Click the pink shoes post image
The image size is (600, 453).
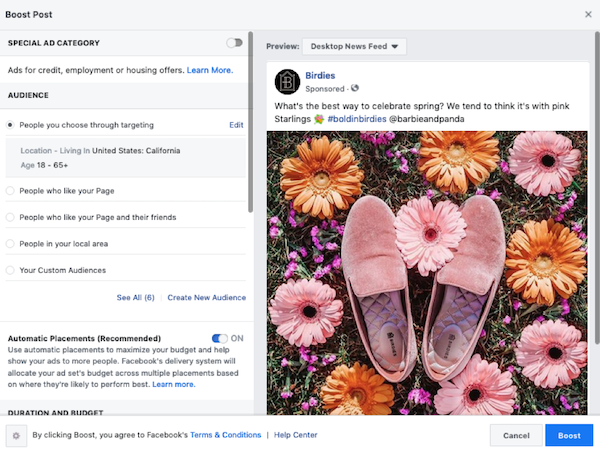tap(427, 273)
